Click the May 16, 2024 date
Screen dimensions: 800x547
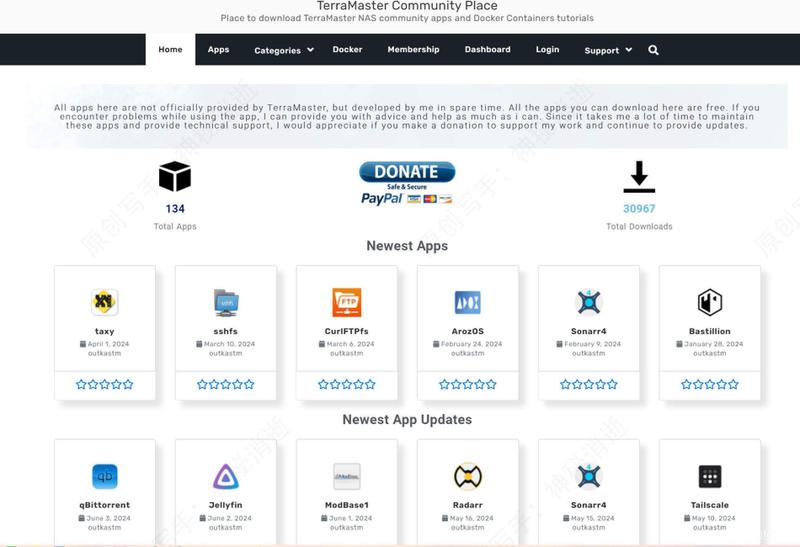(471, 518)
